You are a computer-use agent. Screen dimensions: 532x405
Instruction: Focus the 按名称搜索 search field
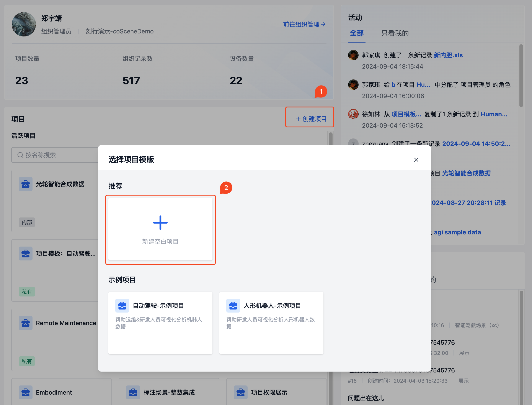55,155
